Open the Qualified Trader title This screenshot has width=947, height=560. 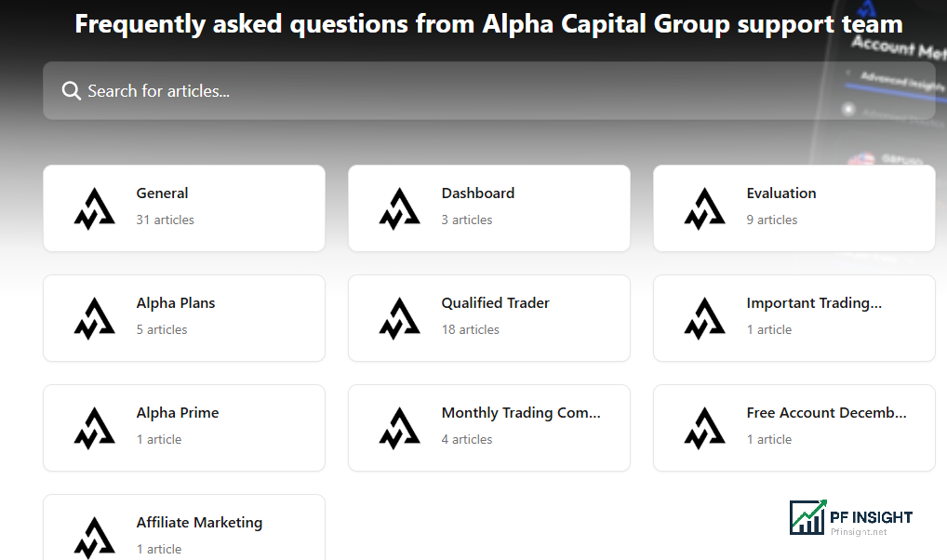pyautogui.click(x=495, y=303)
